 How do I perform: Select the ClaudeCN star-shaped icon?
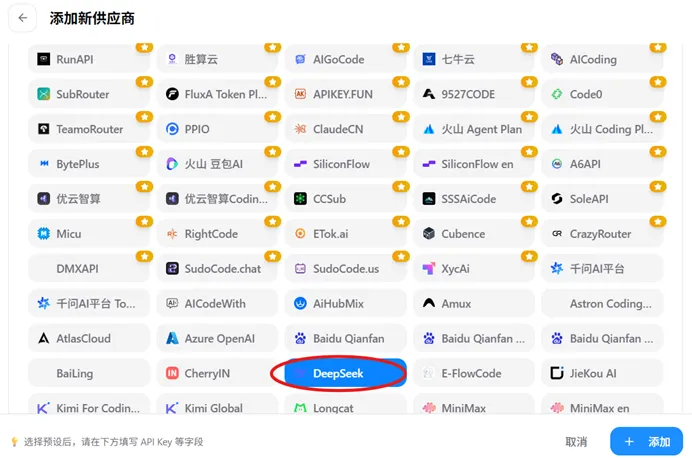300,129
